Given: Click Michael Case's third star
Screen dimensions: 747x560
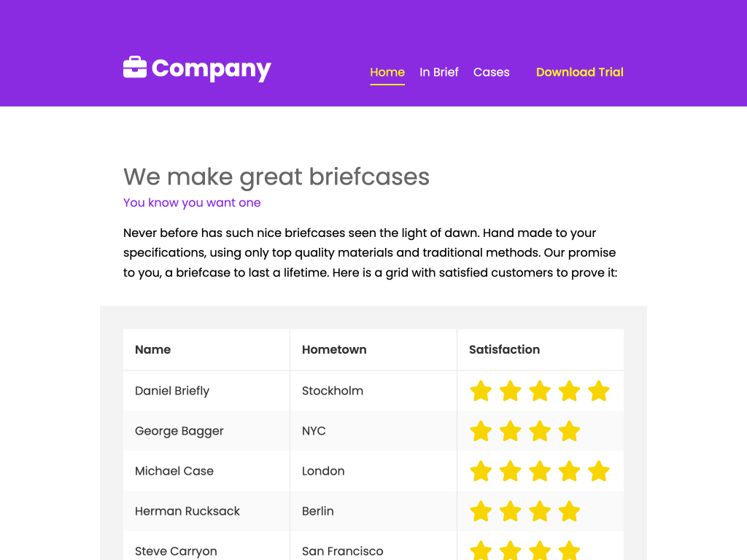Looking at the screenshot, I should pos(540,471).
